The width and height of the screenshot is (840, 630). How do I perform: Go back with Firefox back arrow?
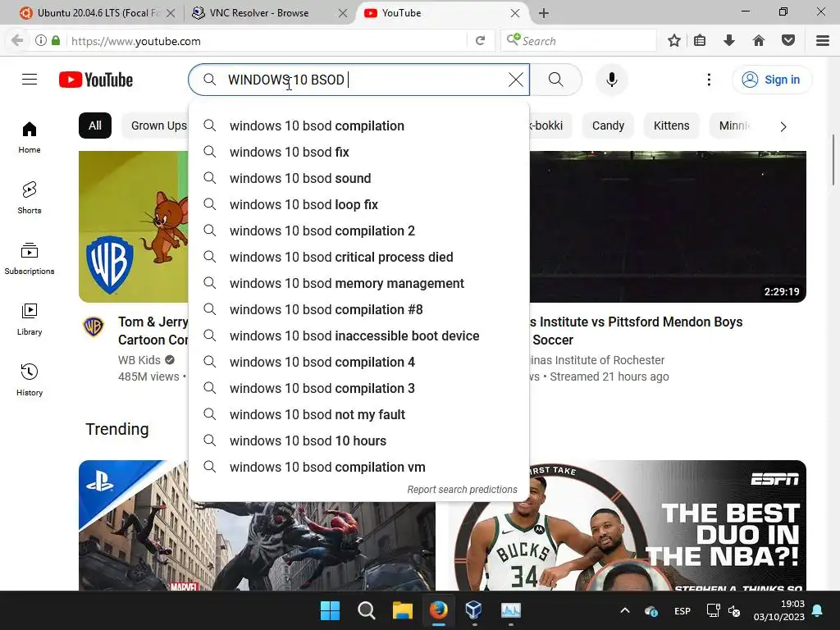click(17, 41)
